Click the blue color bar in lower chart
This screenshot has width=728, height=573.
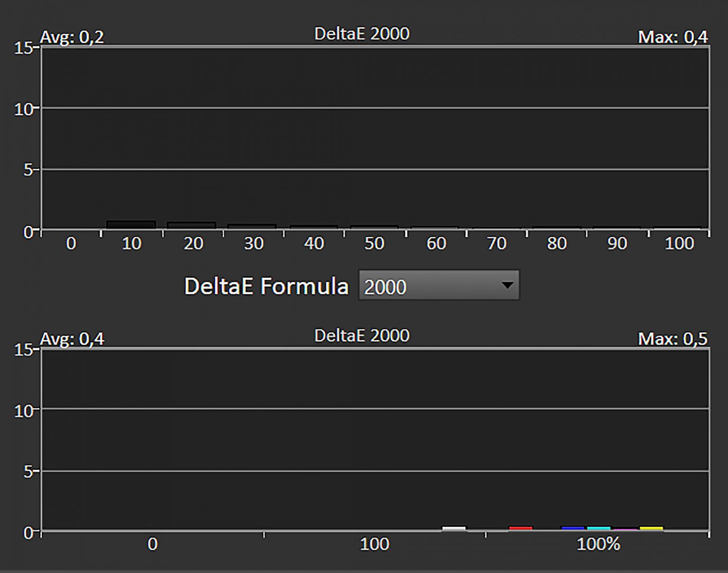click(x=572, y=528)
